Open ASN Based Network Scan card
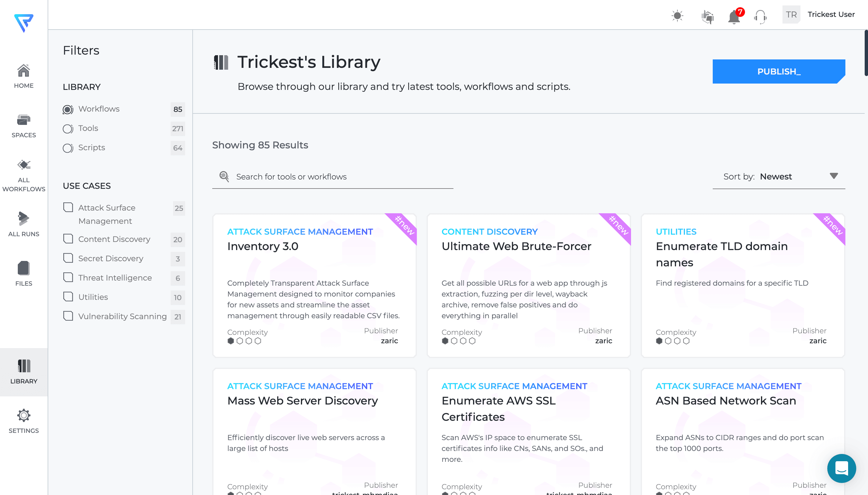 pos(743,432)
